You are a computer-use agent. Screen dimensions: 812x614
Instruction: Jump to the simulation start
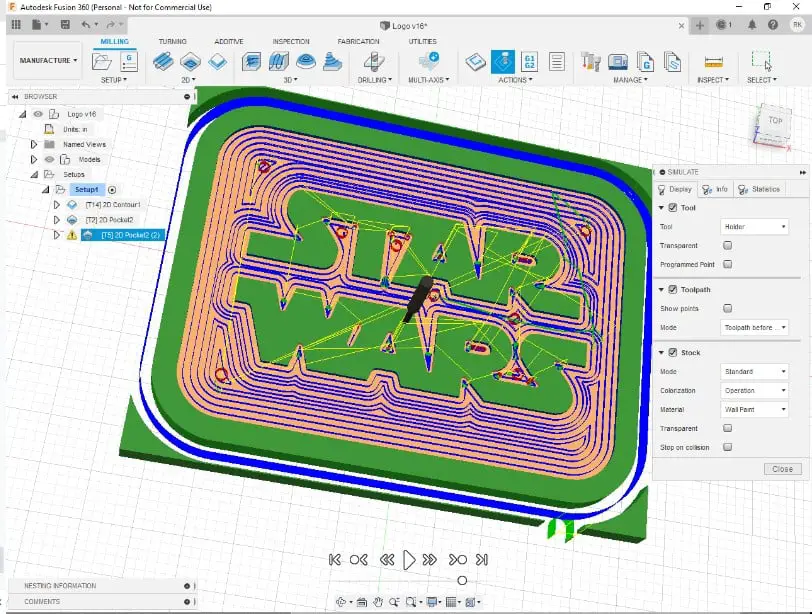click(335, 560)
